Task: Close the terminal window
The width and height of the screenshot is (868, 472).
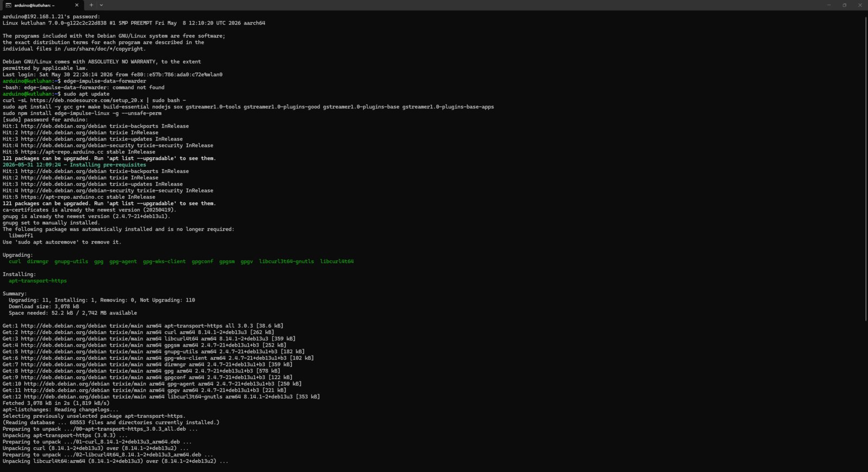Action: pos(860,5)
